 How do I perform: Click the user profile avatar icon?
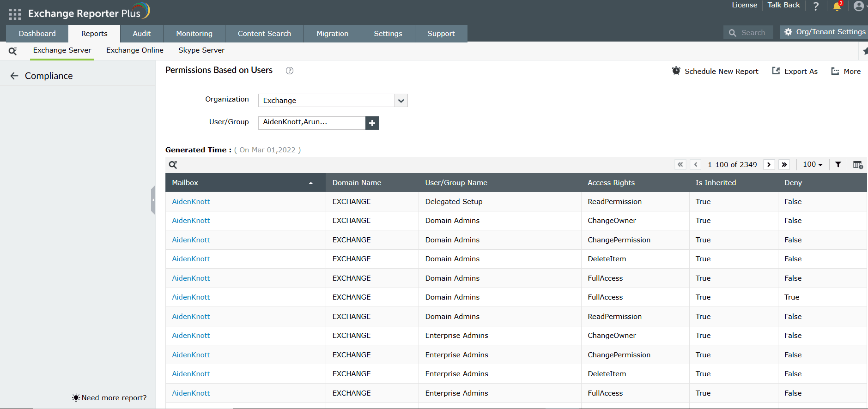pyautogui.click(x=858, y=6)
